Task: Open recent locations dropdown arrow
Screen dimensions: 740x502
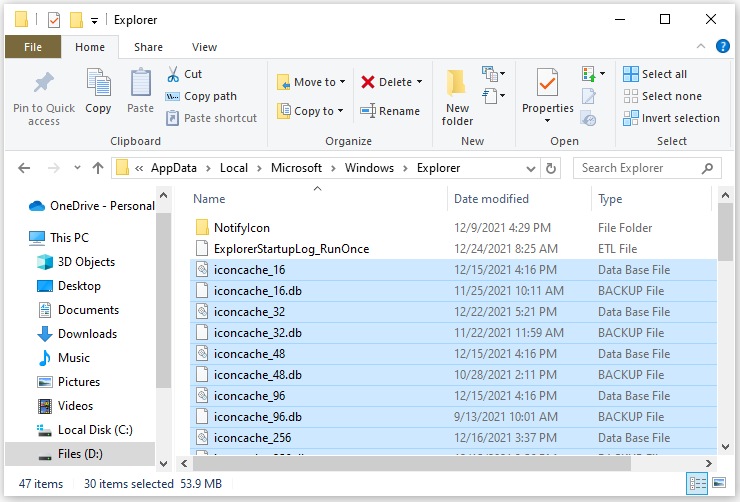Action: 77,168
